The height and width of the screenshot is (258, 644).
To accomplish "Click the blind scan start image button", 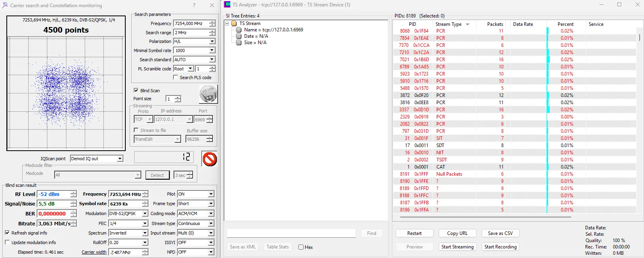I will [208, 94].
